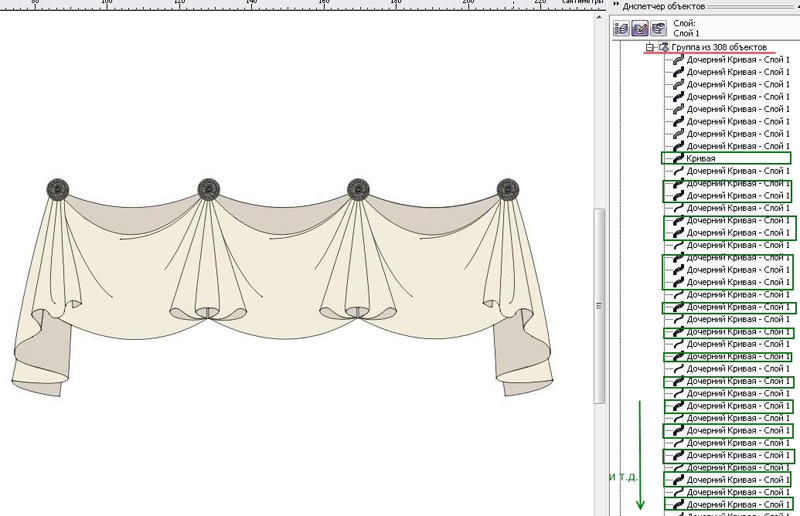The width and height of the screenshot is (800, 516).
Task: Click the curve icon of the first child curve
Action: pyautogui.click(x=679, y=60)
